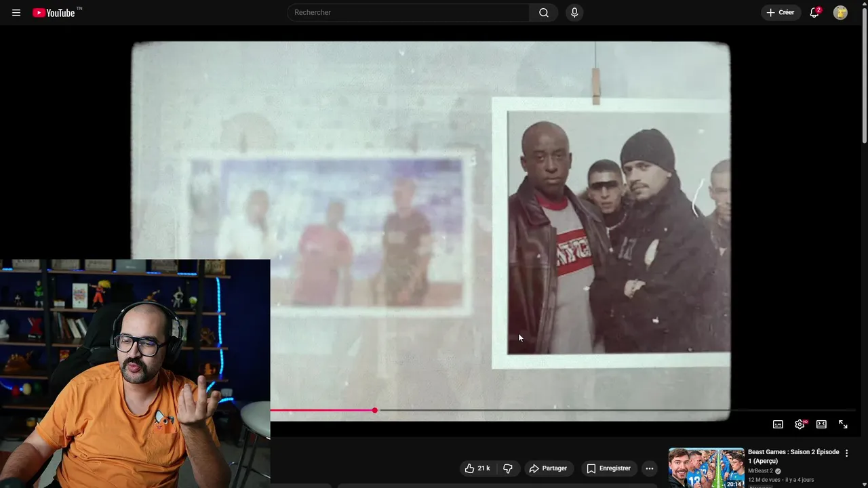The image size is (868, 488).
Task: Enter fullscreen mode
Action: pos(843,424)
